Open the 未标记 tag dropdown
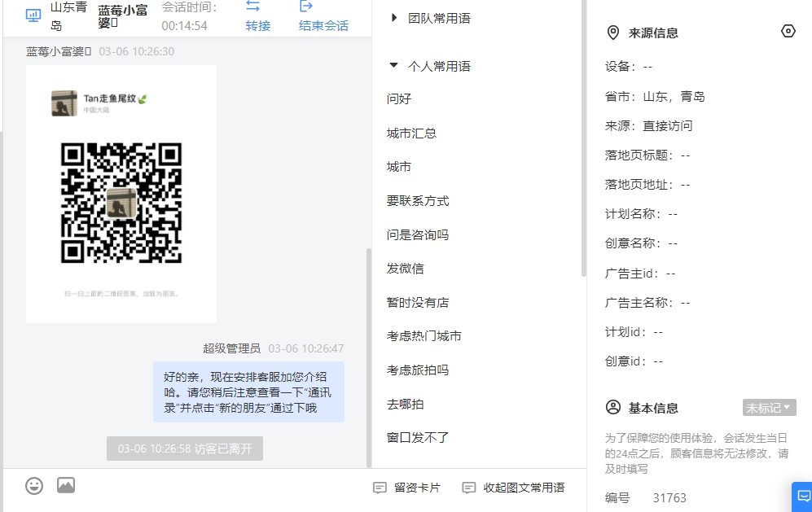 point(769,408)
